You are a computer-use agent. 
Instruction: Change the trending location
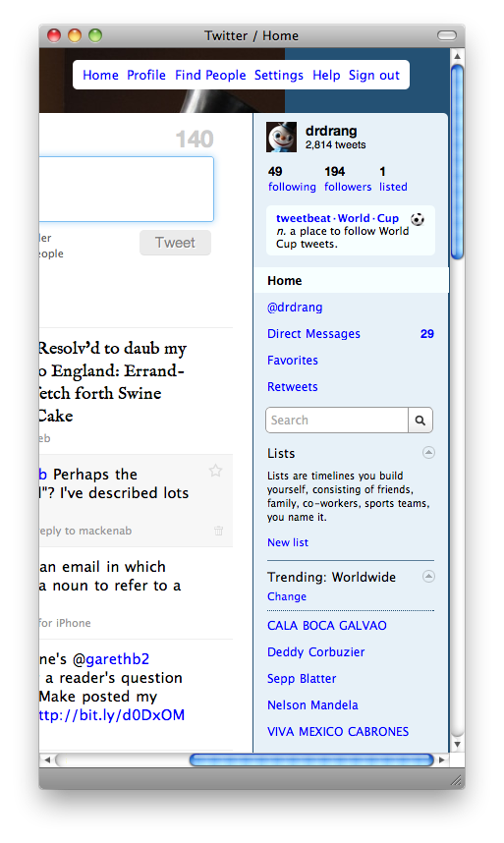[287, 596]
